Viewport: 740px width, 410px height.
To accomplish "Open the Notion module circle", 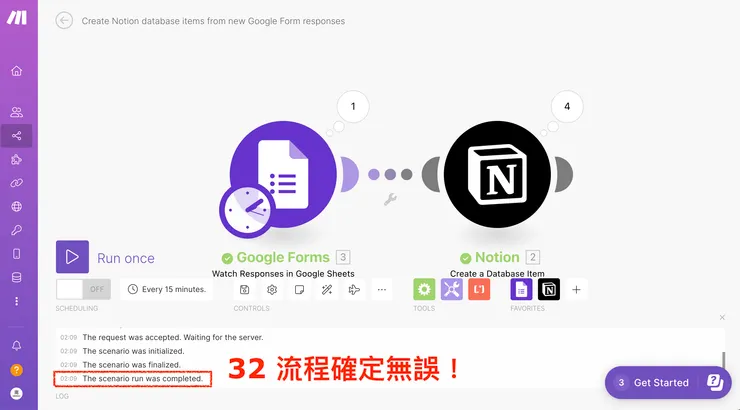I will tap(497, 174).
